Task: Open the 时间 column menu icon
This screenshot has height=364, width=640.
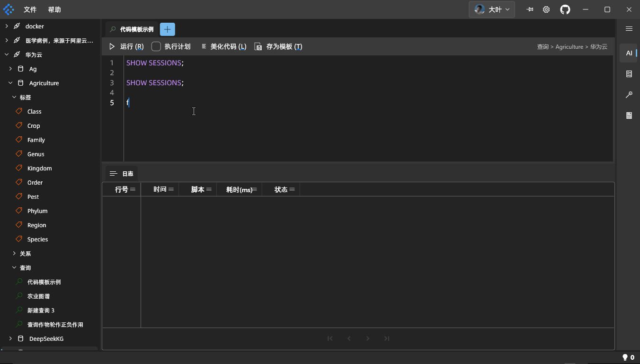Action: coord(171,189)
